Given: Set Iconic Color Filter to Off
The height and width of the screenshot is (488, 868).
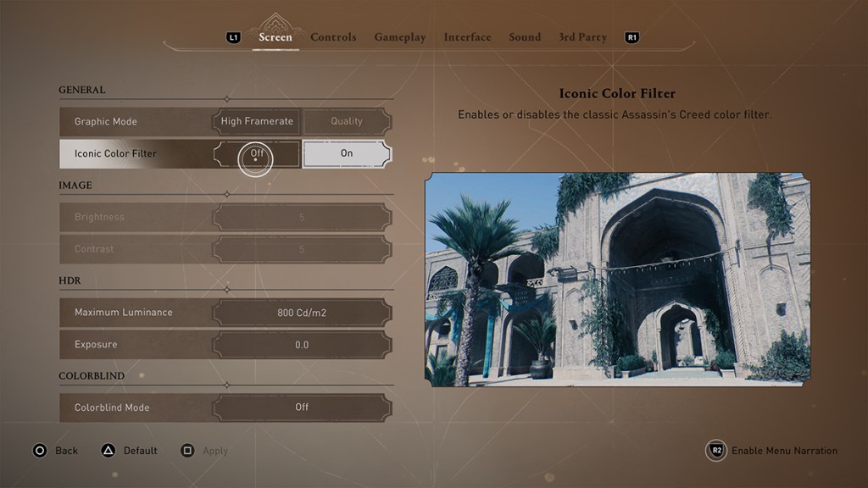Looking at the screenshot, I should tap(257, 153).
